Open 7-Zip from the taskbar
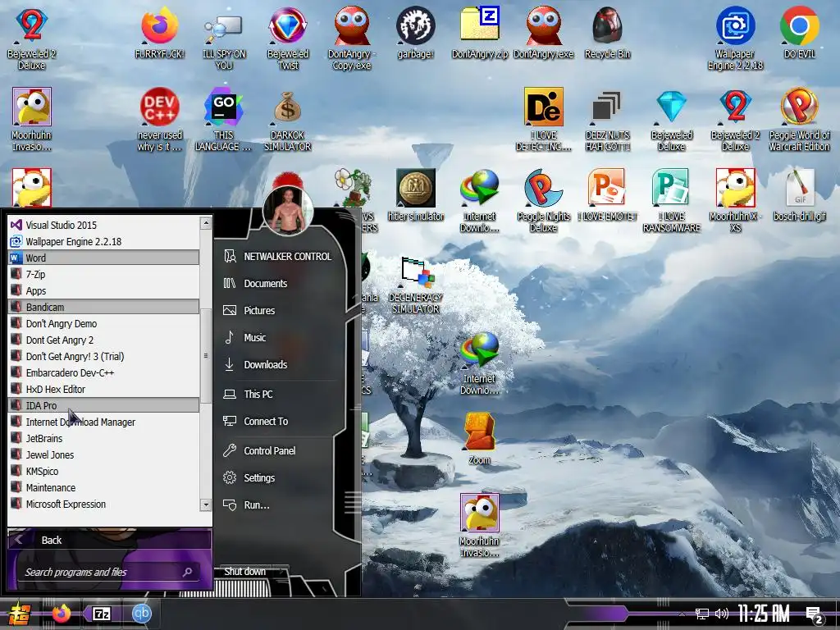The width and height of the screenshot is (840, 630). [102, 614]
